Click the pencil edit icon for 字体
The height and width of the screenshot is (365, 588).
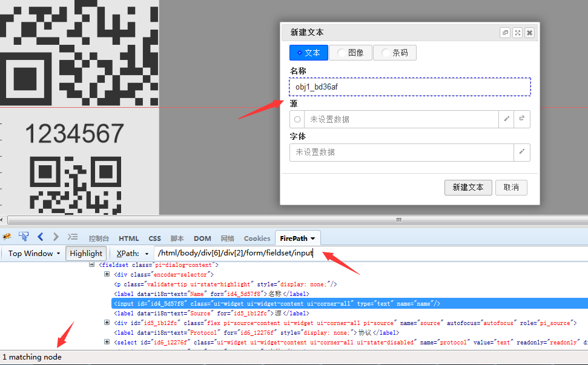pos(521,152)
